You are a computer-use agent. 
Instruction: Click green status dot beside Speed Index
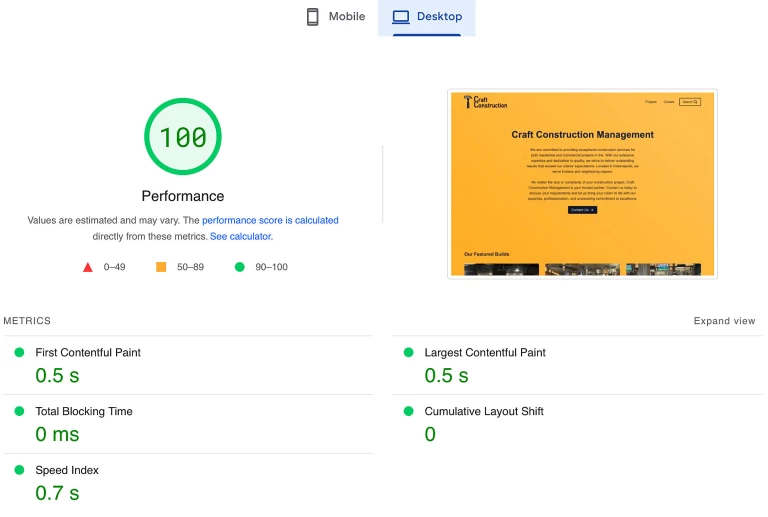18,470
